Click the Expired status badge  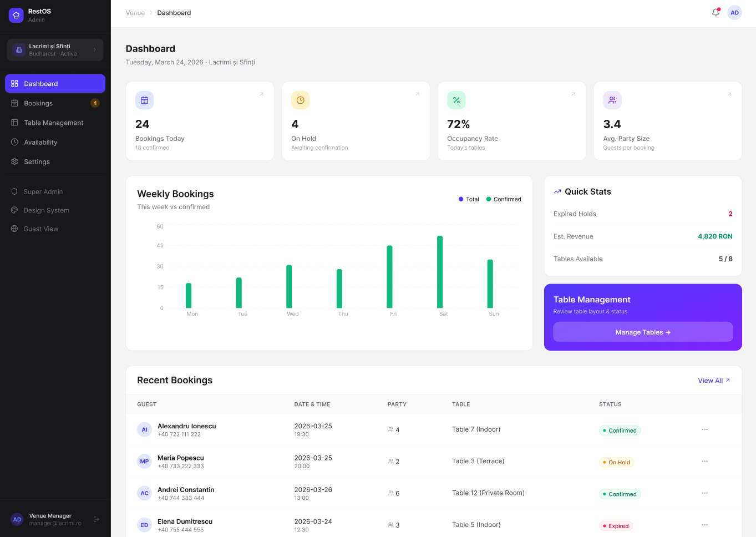[x=616, y=526]
